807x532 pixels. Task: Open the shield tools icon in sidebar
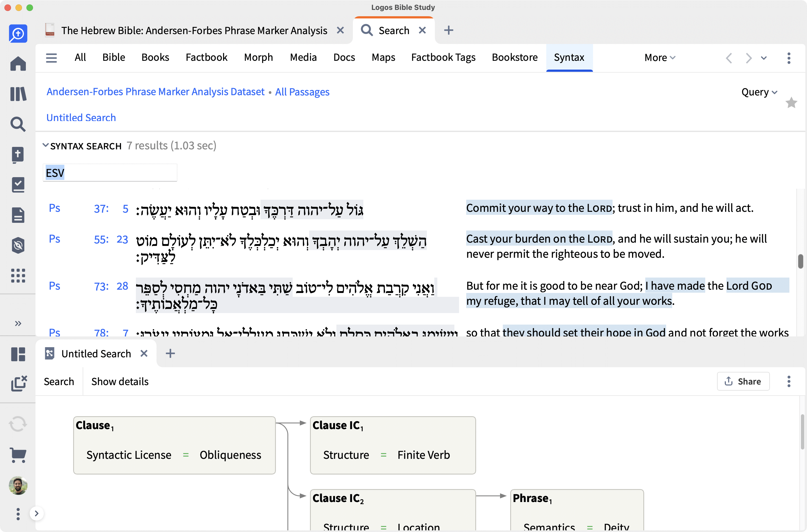[18, 245]
